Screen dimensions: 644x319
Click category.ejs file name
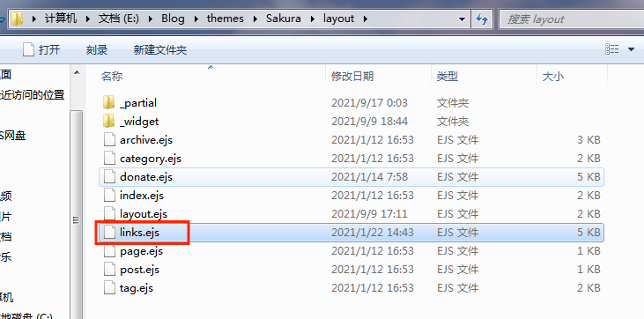pyautogui.click(x=151, y=159)
